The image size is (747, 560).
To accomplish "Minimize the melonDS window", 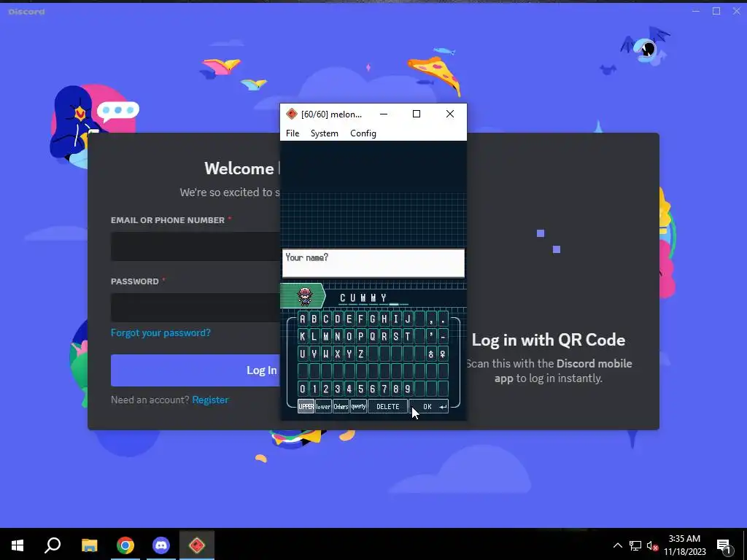I will pos(384,114).
